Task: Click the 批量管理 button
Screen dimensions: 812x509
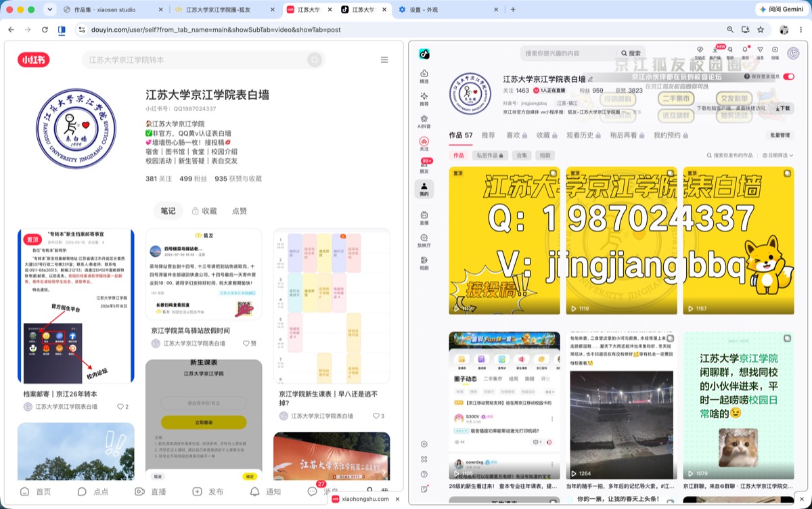Action: coord(779,135)
